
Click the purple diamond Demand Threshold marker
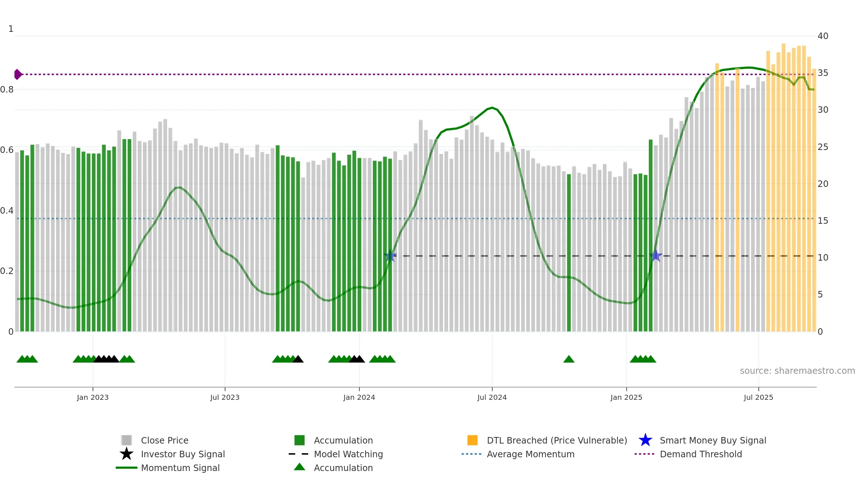[18, 74]
